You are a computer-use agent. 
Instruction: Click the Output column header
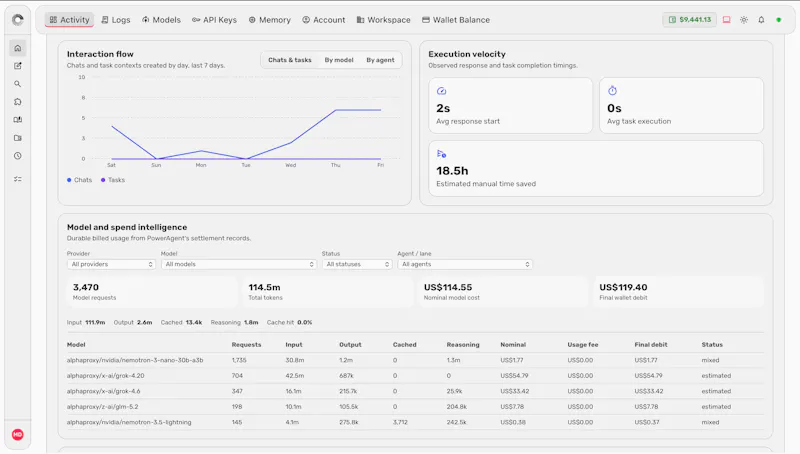coord(350,345)
